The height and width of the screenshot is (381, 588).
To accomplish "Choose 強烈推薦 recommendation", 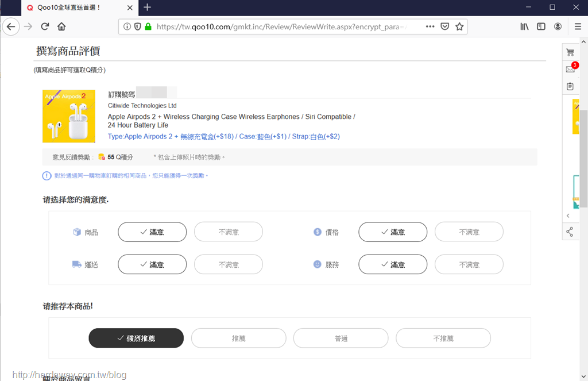I will coord(136,338).
